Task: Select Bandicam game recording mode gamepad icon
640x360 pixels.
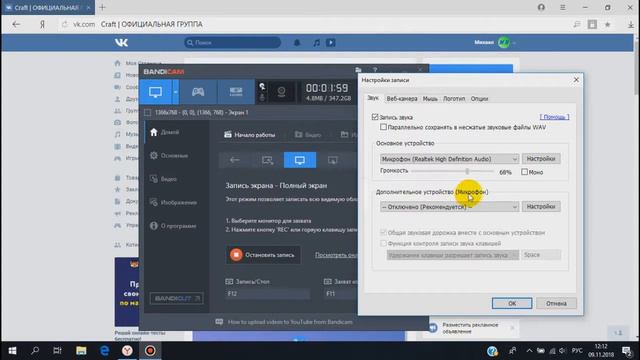Action: pyautogui.click(x=198, y=91)
